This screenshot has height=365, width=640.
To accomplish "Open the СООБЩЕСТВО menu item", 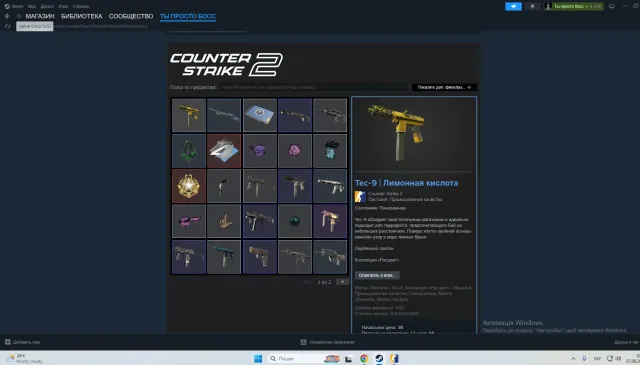I will pos(131,16).
